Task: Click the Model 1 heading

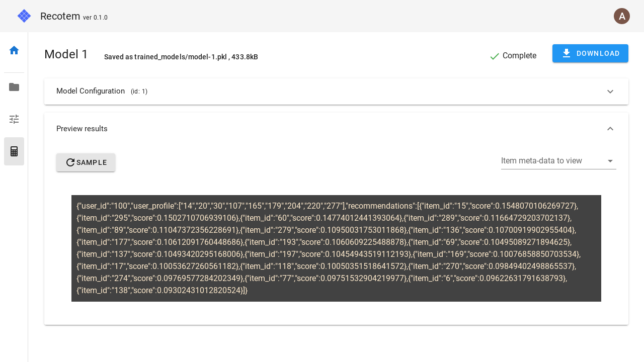Action: (x=66, y=54)
